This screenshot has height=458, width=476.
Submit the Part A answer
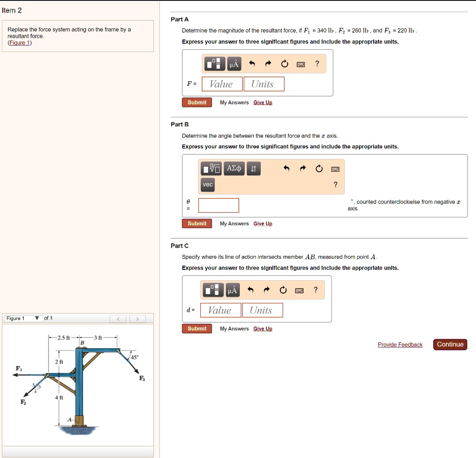point(197,103)
